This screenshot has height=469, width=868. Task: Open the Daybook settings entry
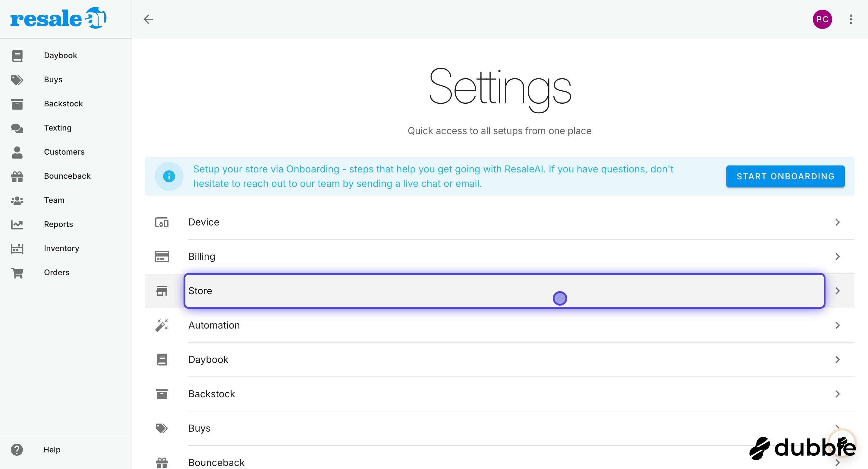500,360
